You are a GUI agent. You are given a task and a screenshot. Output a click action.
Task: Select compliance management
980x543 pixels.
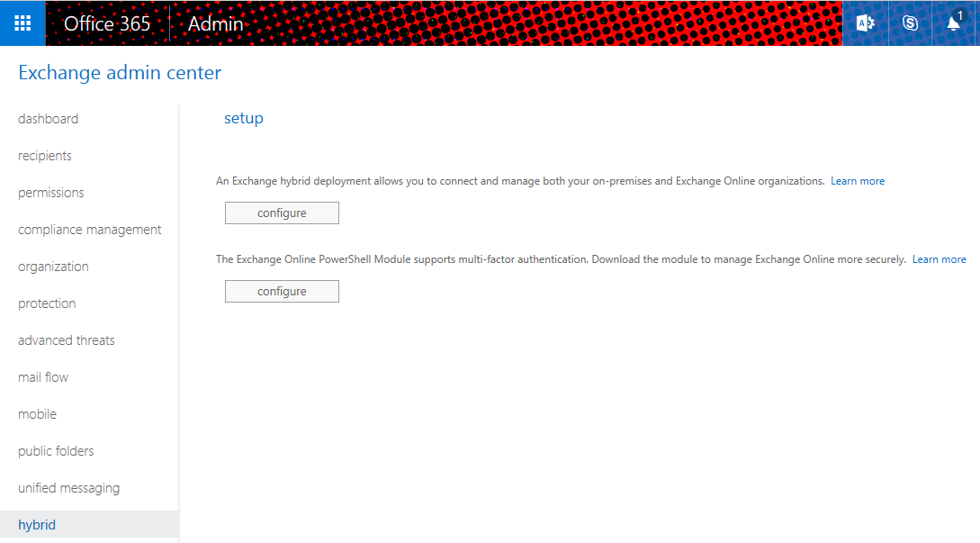click(89, 229)
